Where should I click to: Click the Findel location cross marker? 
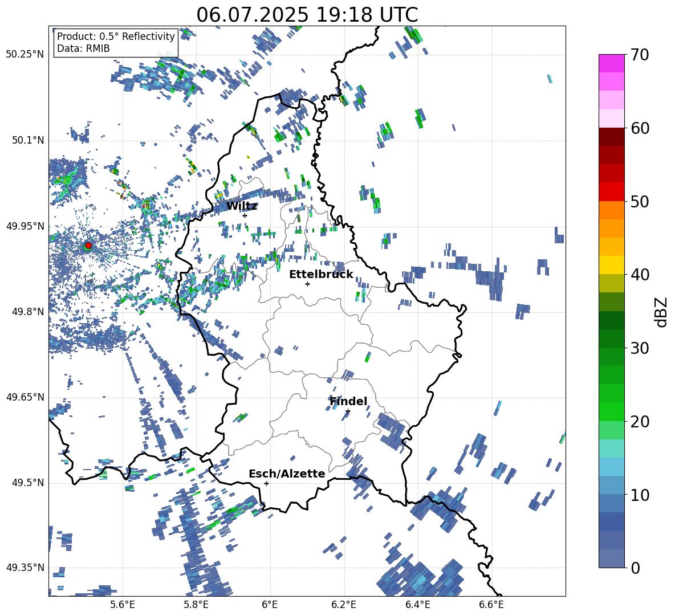[348, 411]
